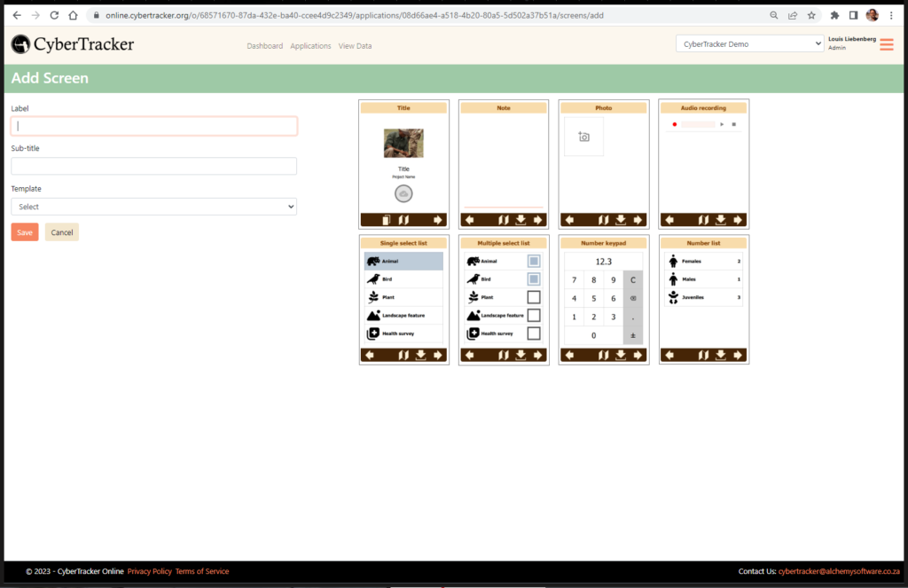Image resolution: width=908 pixels, height=588 pixels.
Task: Click the cloud sync icon in Title template
Action: pyautogui.click(x=403, y=193)
